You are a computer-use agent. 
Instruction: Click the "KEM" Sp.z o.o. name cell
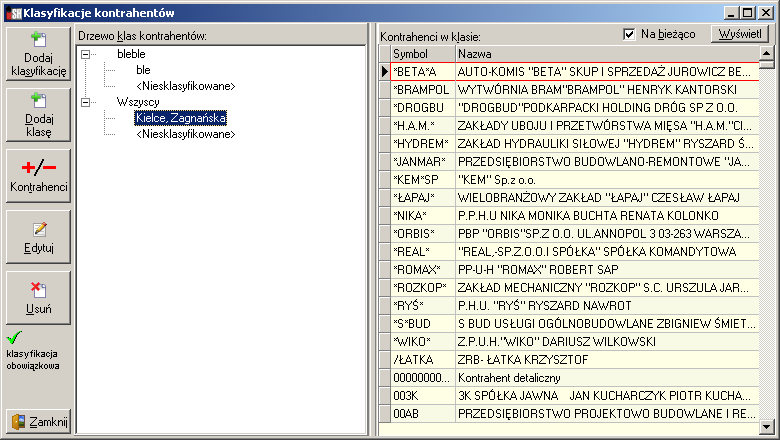pyautogui.click(x=607, y=179)
